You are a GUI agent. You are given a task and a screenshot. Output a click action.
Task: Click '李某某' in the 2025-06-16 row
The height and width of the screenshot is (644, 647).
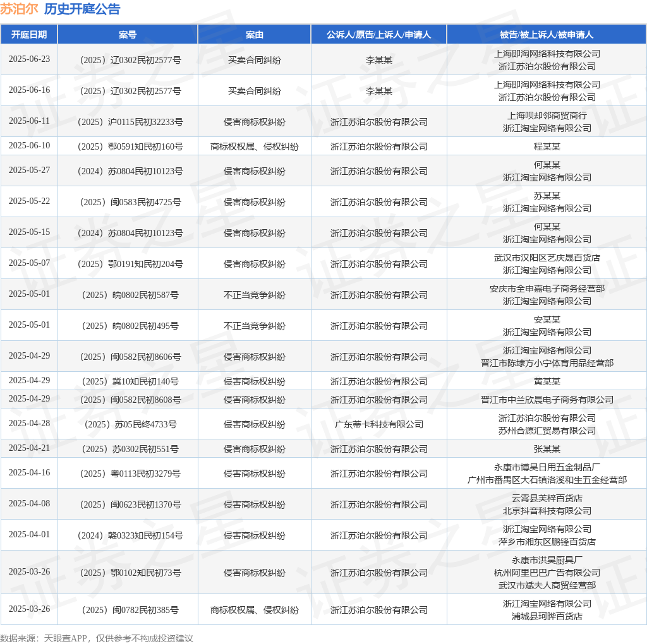pos(379,91)
